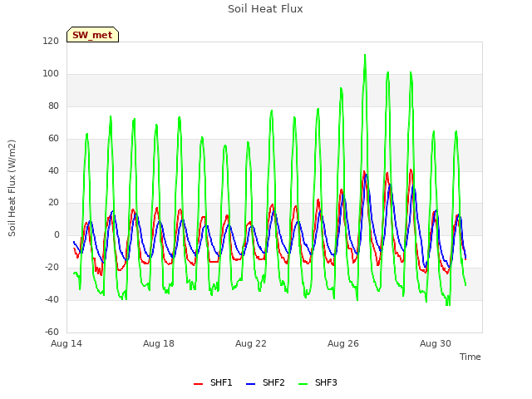Toggle SHF2 series in legend
The image size is (532, 399).
(x=265, y=382)
